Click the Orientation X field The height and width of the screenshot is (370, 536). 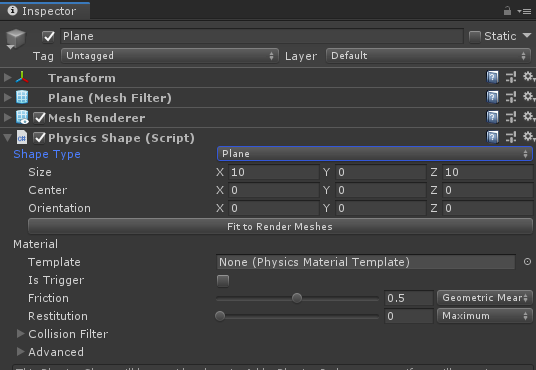(274, 208)
